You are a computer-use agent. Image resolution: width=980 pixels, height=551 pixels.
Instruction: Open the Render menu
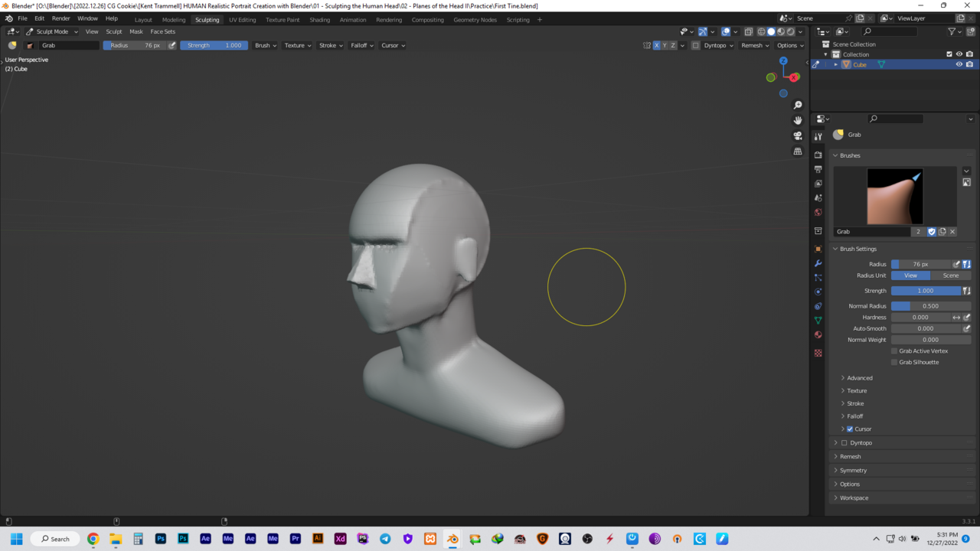click(x=60, y=18)
